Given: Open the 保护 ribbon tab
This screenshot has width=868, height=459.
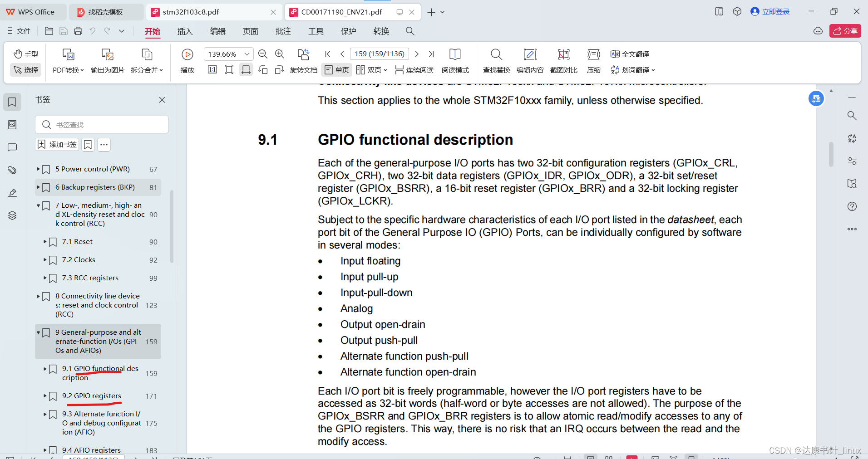Looking at the screenshot, I should [x=349, y=31].
